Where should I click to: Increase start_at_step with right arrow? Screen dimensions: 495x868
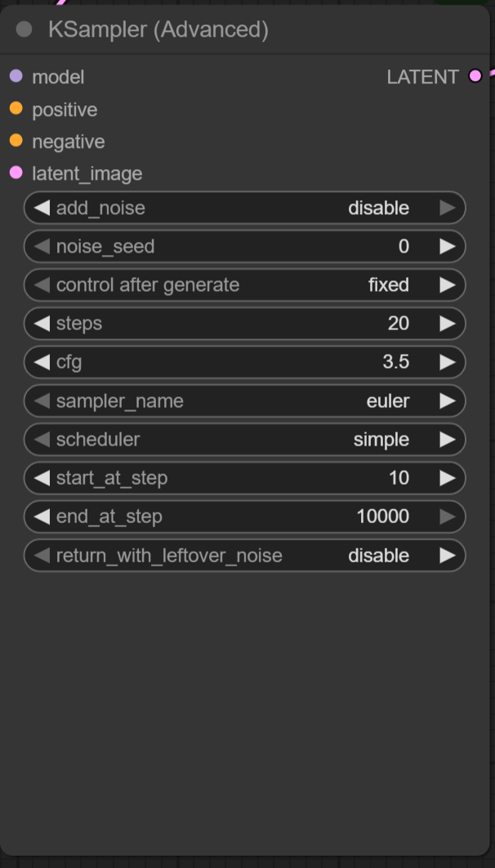pyautogui.click(x=447, y=478)
